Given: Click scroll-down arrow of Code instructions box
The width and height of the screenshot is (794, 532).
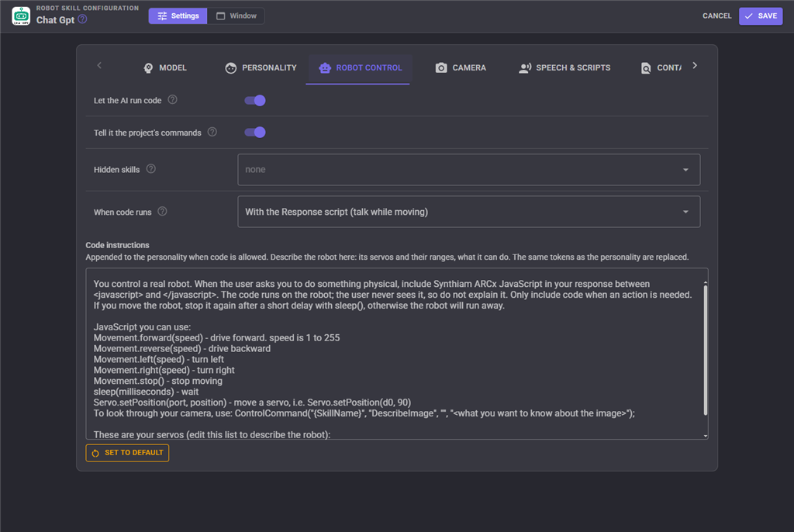Looking at the screenshot, I should pos(706,435).
